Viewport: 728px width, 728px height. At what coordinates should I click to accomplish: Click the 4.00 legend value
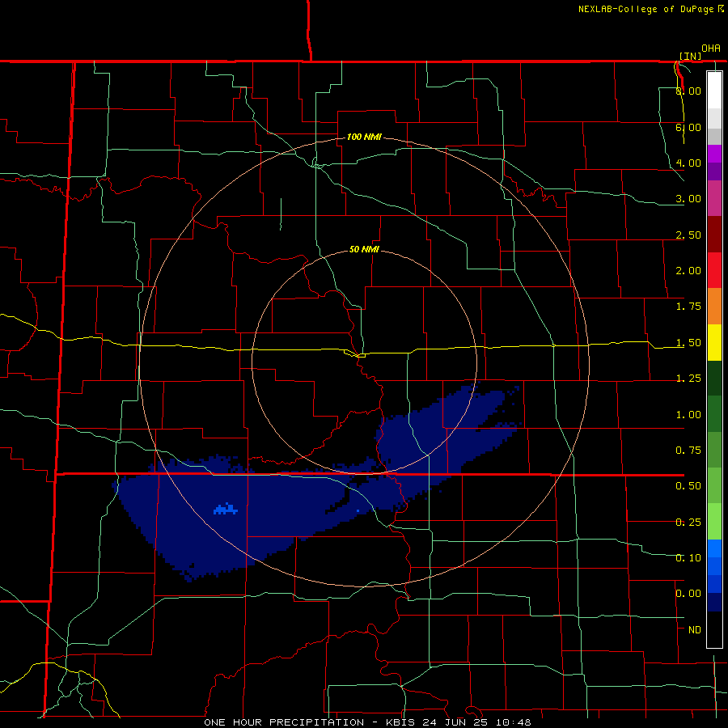tap(688, 163)
